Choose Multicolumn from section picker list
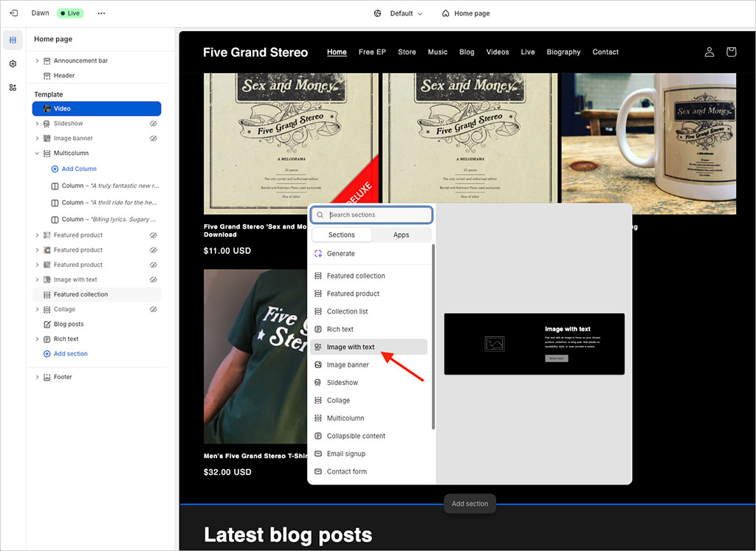 [369, 418]
